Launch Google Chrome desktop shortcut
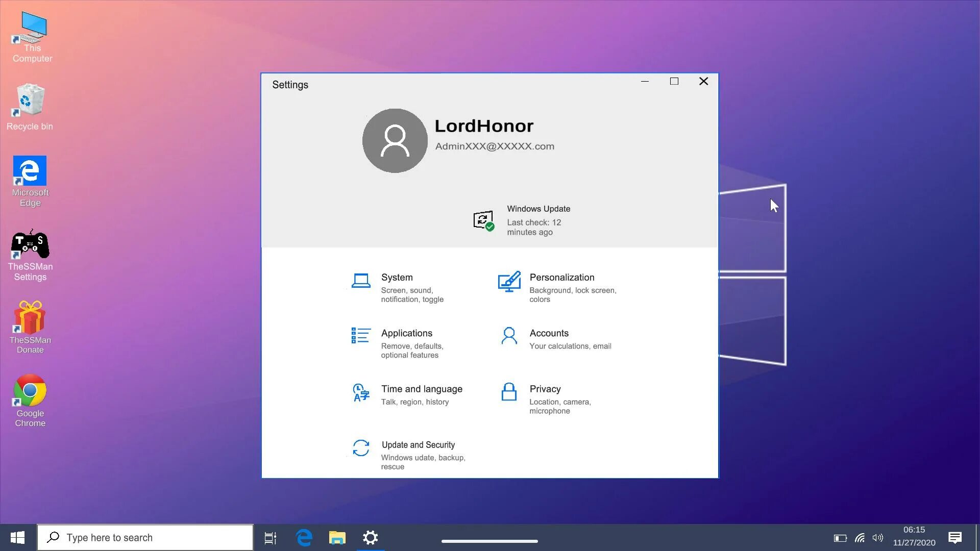This screenshot has width=980, height=551. tap(30, 391)
